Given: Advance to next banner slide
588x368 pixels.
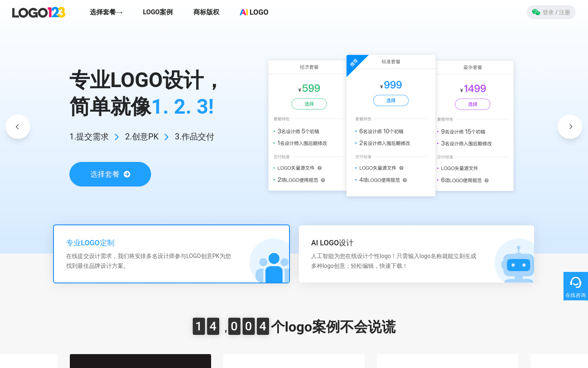Looking at the screenshot, I should coord(570,127).
